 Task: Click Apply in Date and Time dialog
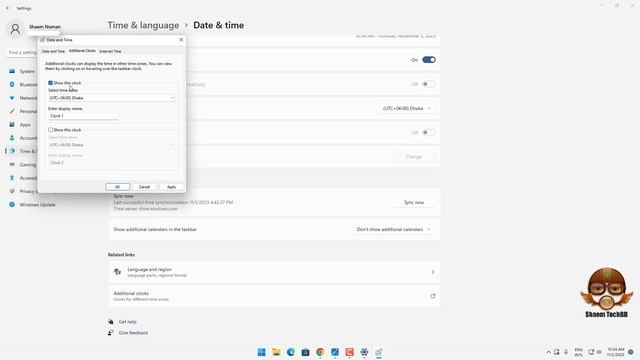coord(171,187)
